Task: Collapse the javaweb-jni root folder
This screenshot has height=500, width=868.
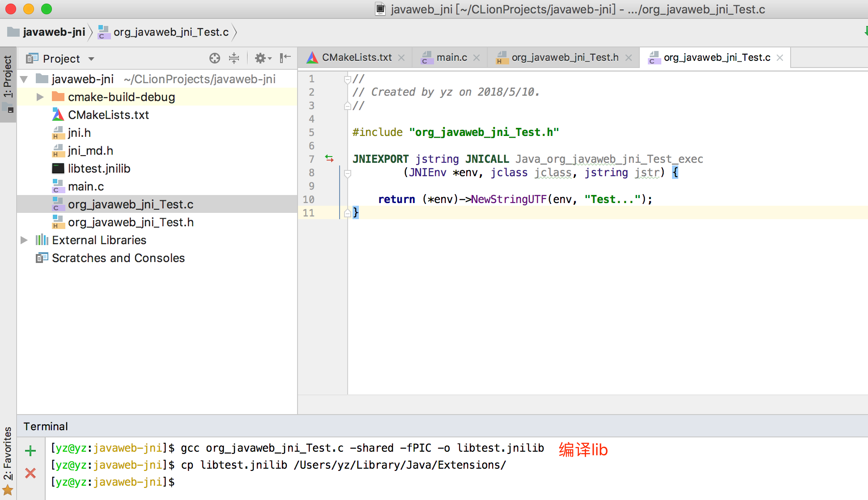Action: (x=24, y=79)
